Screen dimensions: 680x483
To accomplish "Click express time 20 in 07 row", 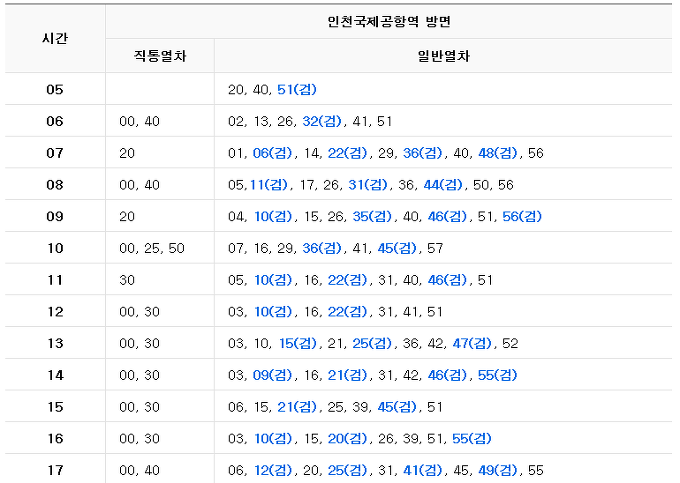I will [x=127, y=153].
